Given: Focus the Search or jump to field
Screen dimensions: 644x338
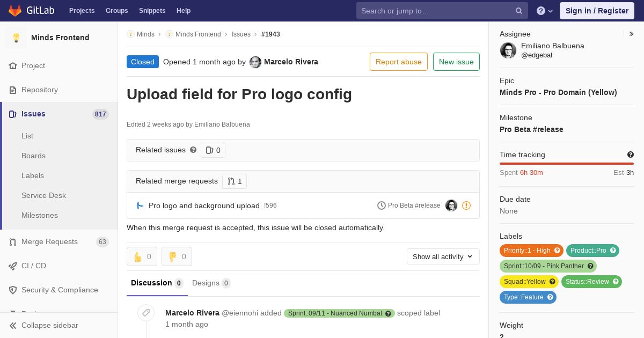Looking at the screenshot, I should pos(442,11).
